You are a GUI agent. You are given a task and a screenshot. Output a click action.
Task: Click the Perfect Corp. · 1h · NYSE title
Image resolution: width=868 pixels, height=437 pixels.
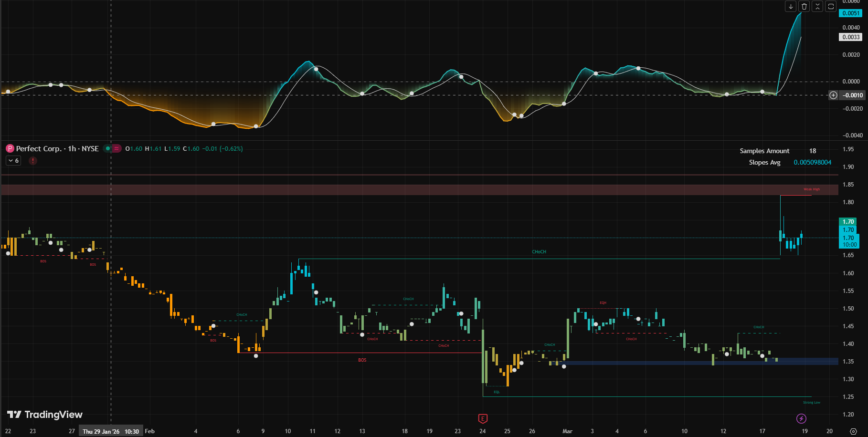[57, 148]
